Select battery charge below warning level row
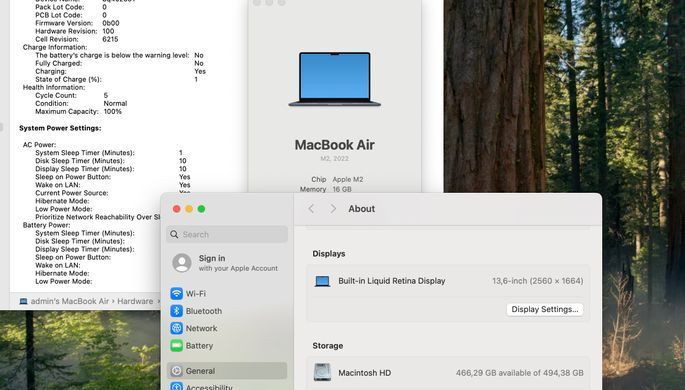 [x=119, y=55]
